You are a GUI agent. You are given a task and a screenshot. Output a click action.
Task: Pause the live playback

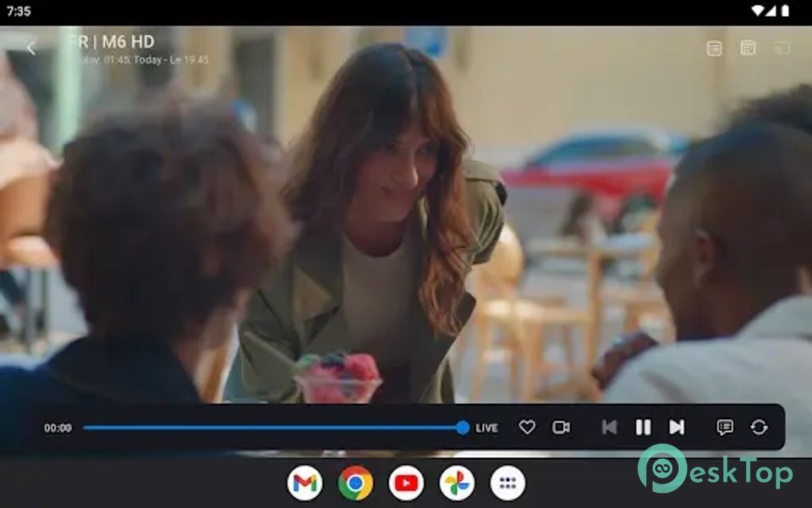[643, 427]
